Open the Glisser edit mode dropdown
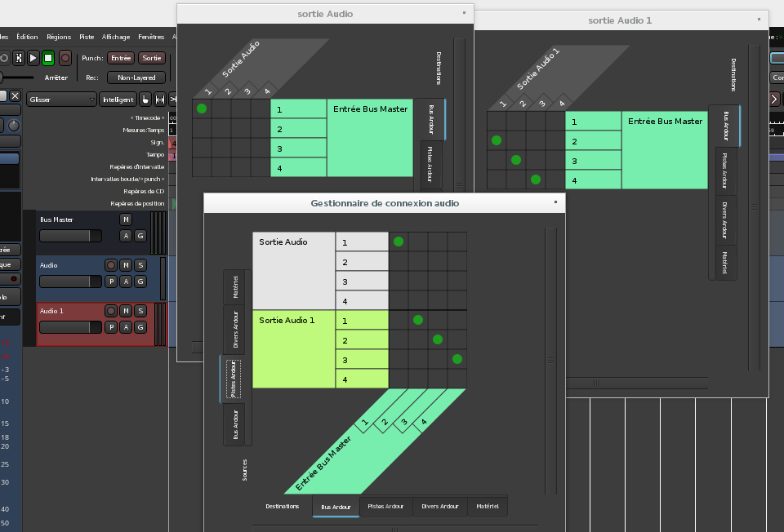784x532 pixels. 61,100
